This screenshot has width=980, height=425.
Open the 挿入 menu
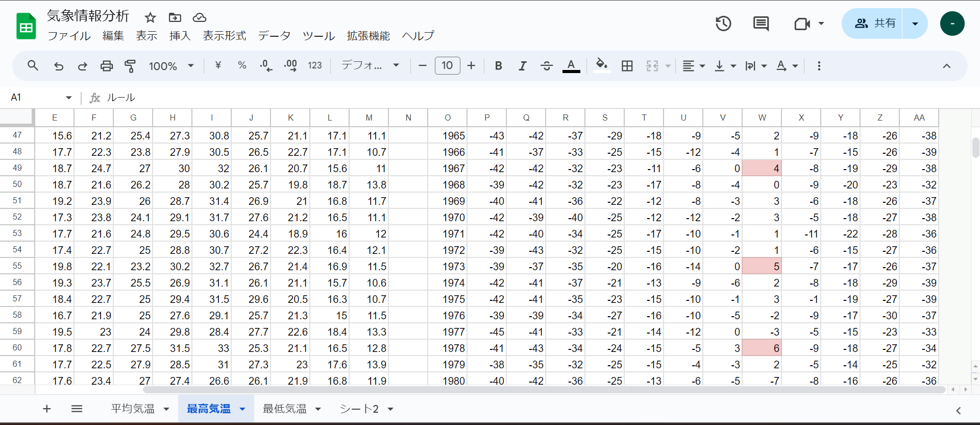click(180, 36)
